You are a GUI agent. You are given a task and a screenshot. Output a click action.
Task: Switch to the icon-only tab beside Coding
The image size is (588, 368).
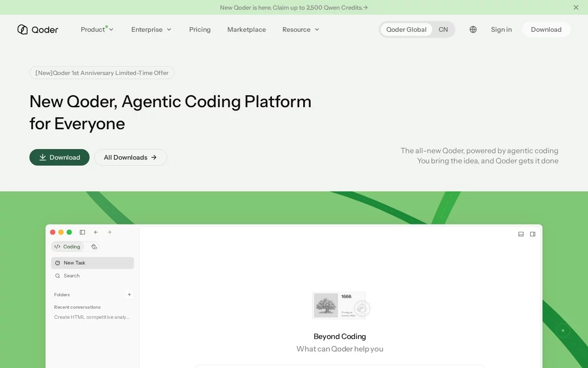(x=94, y=247)
